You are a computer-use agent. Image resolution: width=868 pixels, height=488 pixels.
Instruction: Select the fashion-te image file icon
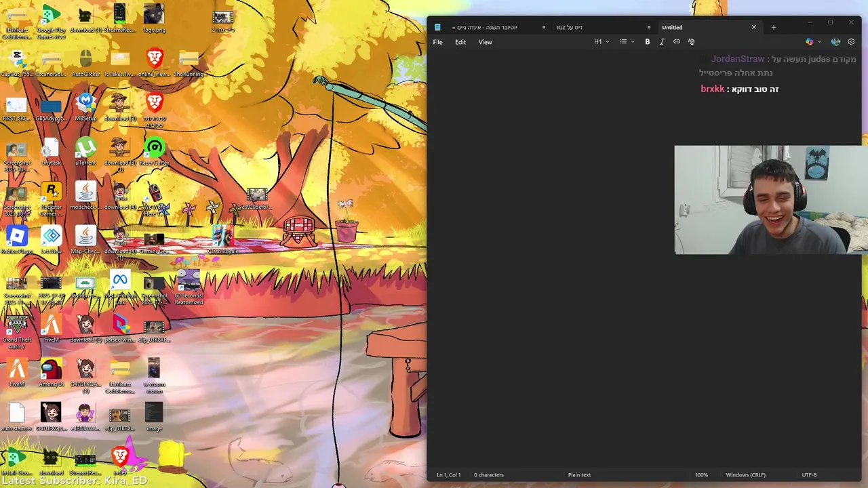coord(85,288)
